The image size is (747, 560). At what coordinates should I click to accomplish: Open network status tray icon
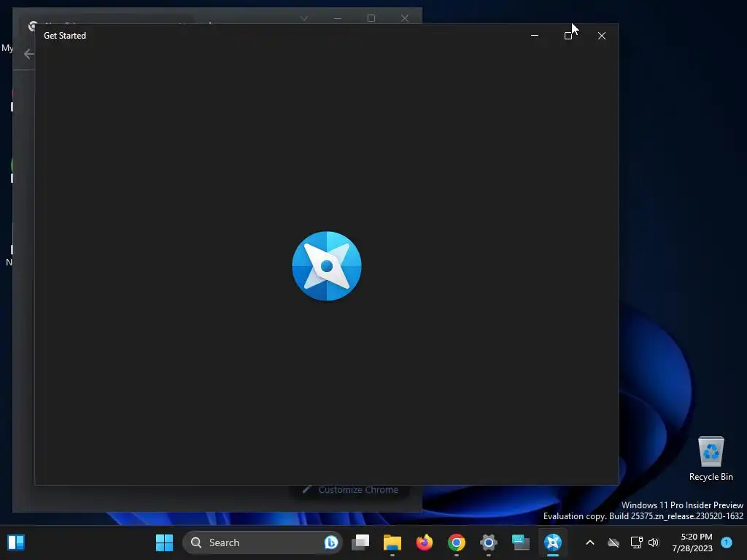[x=636, y=542]
